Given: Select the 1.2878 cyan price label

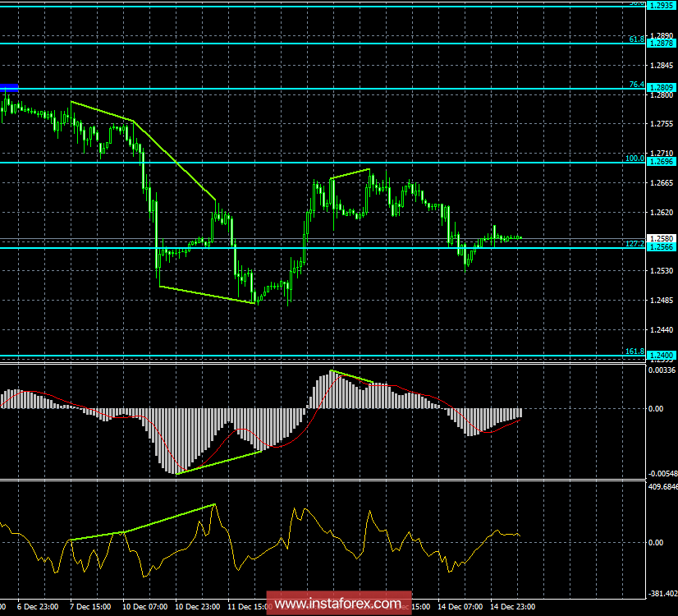Looking at the screenshot, I should coord(662,41).
